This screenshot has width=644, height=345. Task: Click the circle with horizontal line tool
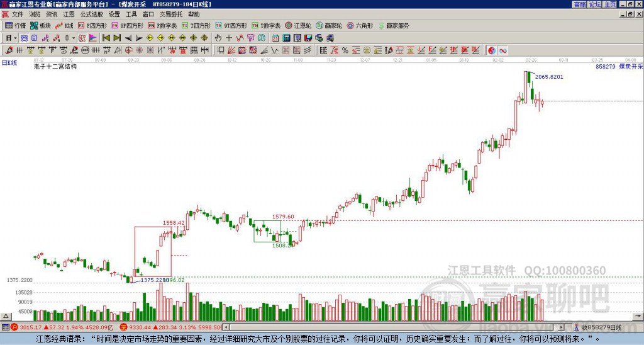click(85, 50)
